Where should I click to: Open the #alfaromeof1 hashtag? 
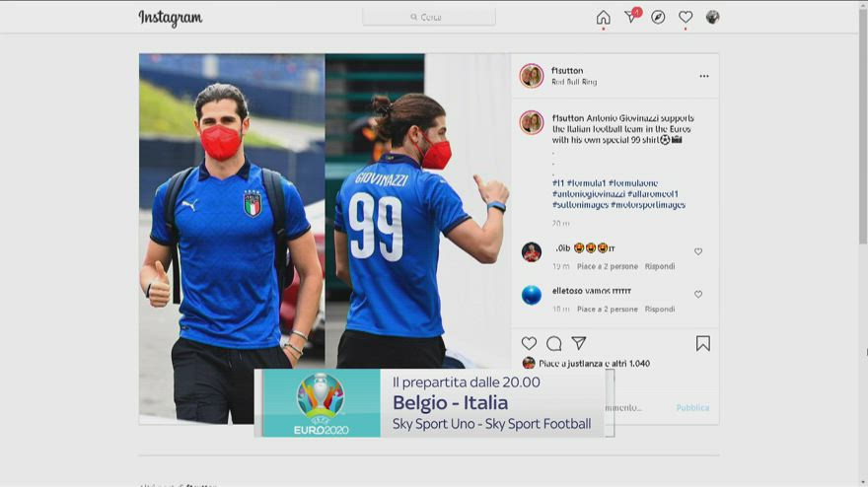(x=653, y=193)
